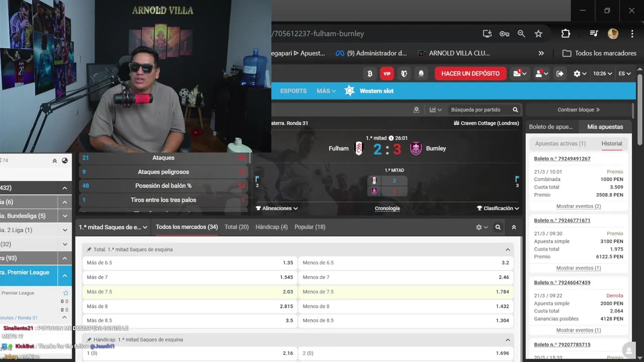The width and height of the screenshot is (644, 362).
Task: Collapse sidebar with double up chevron
Action: pyautogui.click(x=54, y=161)
